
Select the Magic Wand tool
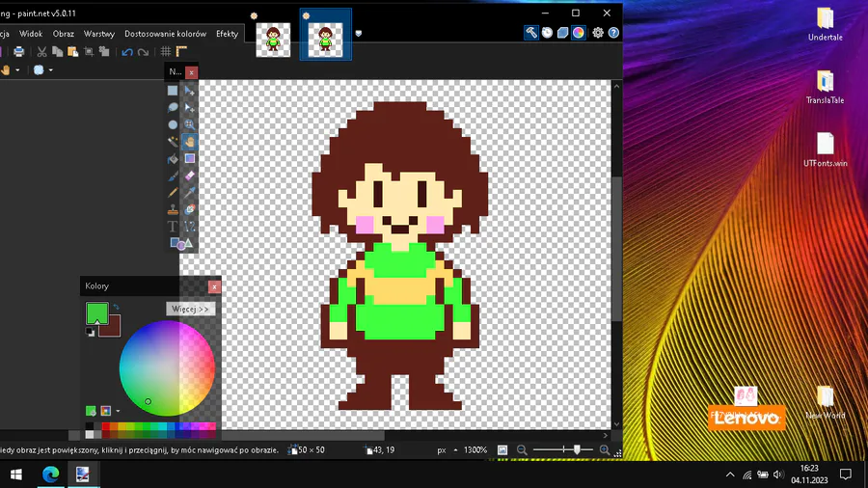[173, 142]
